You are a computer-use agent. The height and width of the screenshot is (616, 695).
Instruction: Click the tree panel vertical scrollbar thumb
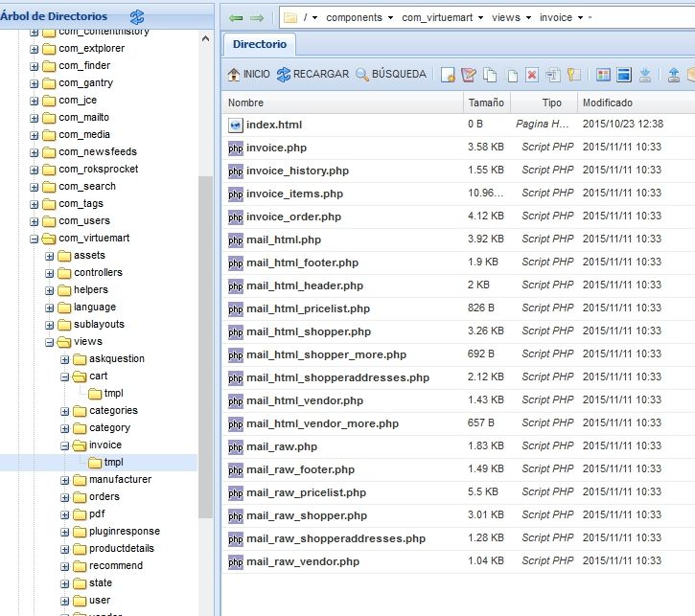point(205,347)
